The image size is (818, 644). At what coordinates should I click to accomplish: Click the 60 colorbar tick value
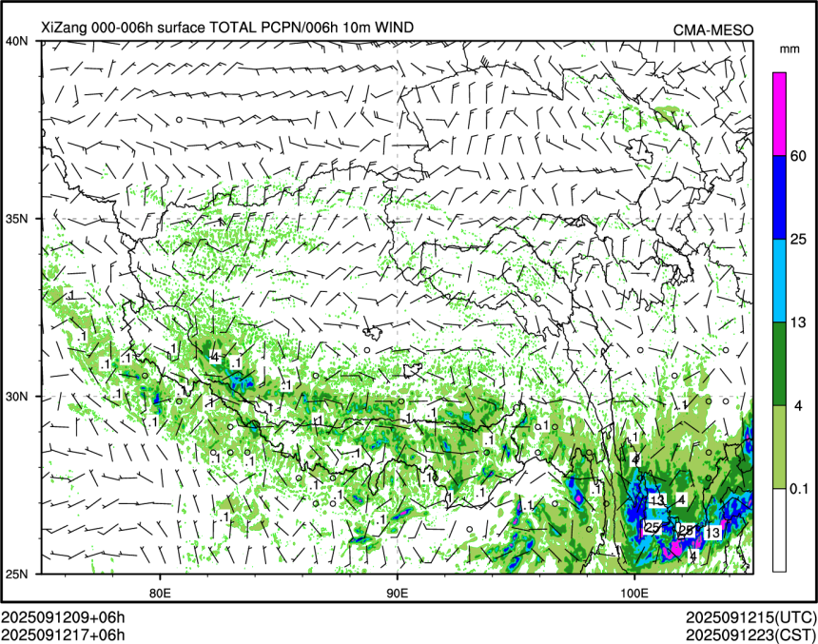click(x=798, y=156)
